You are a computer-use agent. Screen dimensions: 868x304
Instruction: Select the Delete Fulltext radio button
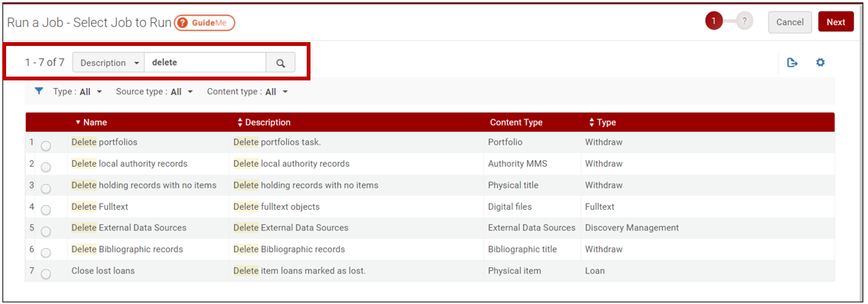(46, 211)
